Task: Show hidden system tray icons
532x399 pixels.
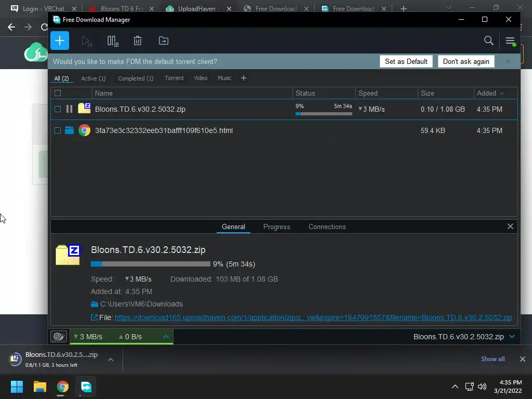Action: pyautogui.click(x=455, y=387)
